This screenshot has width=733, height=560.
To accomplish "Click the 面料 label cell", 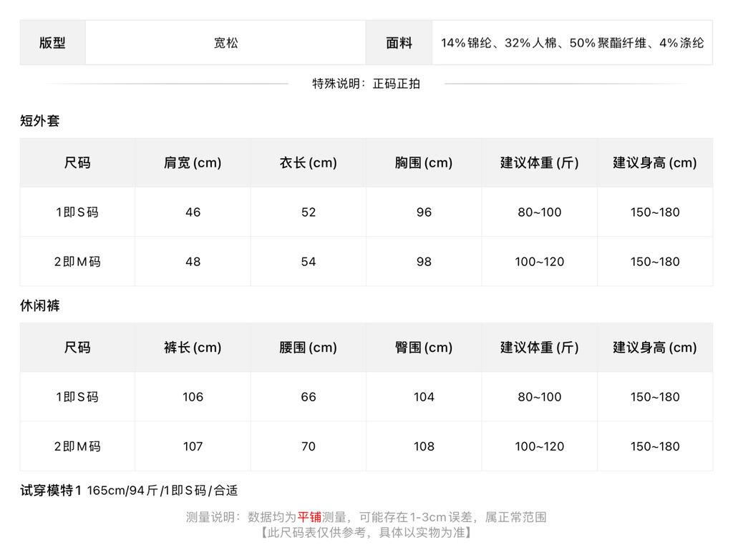I will pos(399,43).
